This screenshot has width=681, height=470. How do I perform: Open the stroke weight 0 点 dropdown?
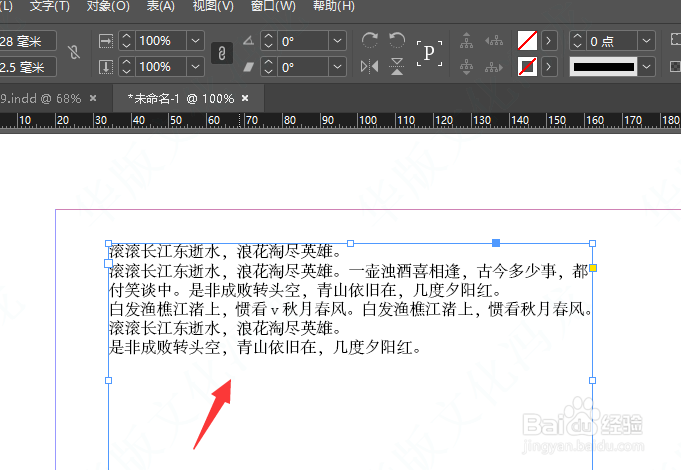(x=647, y=41)
